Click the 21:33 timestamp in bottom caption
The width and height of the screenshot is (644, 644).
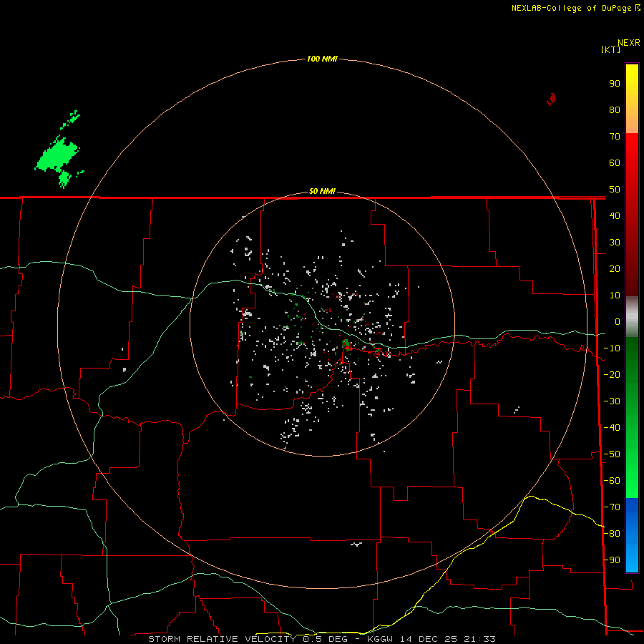pos(479,639)
